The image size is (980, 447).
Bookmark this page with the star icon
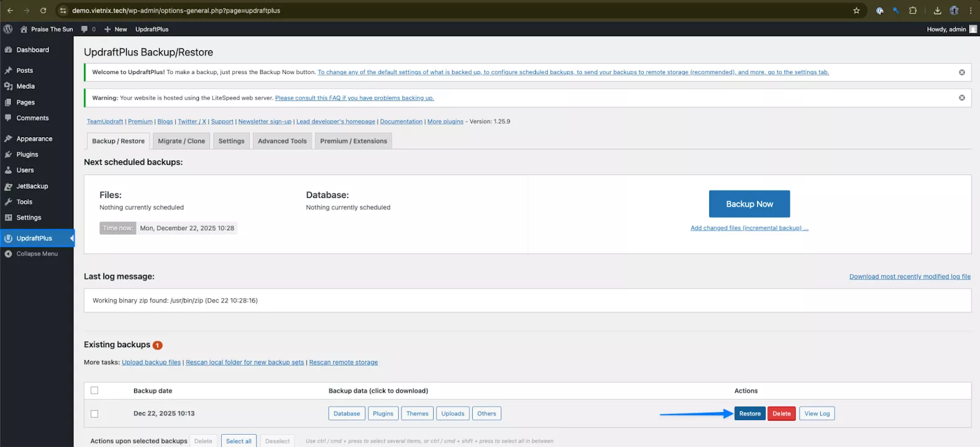coord(856,10)
